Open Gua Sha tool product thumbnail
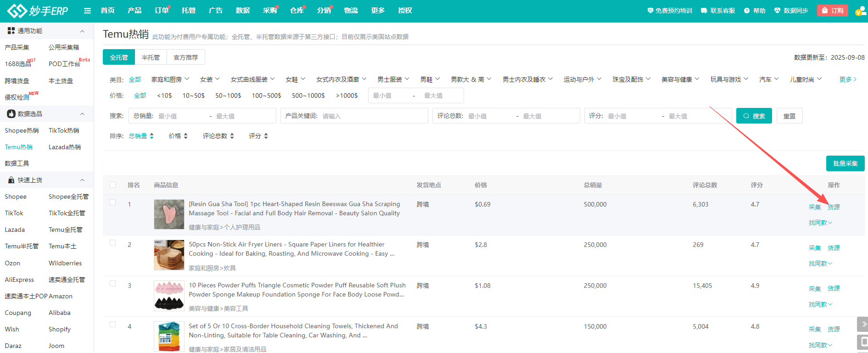The width and height of the screenshot is (868, 353). tap(169, 214)
